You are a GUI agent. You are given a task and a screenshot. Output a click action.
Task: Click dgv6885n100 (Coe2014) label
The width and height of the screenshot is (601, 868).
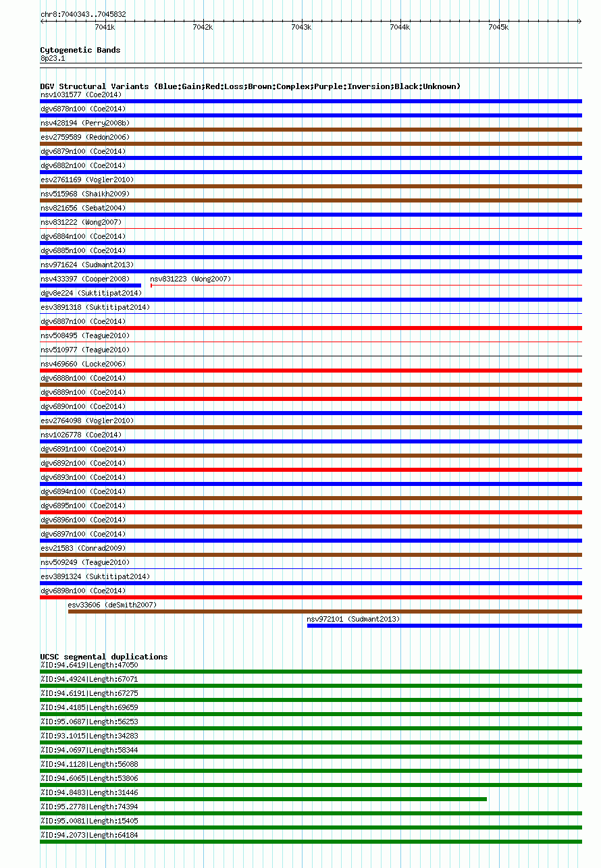point(83,250)
